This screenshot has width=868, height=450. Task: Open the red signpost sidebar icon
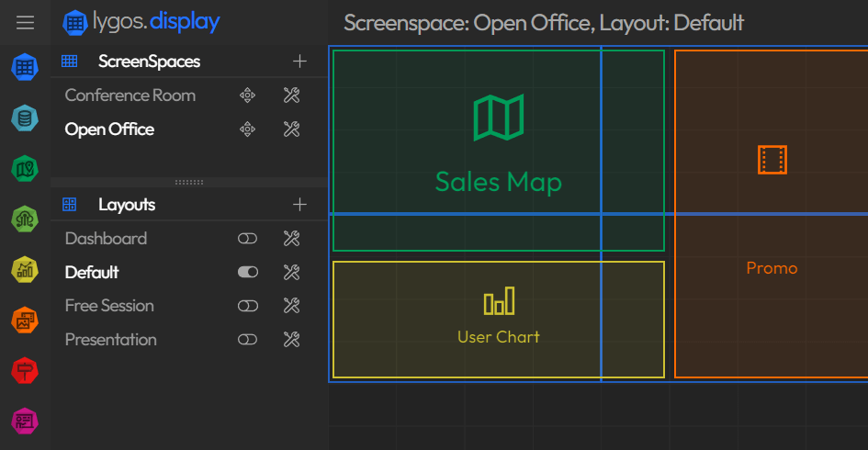pyautogui.click(x=25, y=370)
